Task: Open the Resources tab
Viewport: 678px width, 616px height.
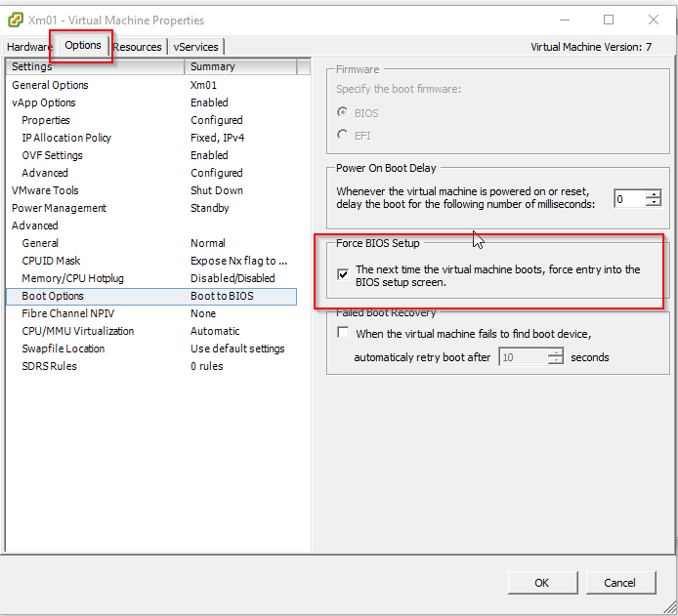Action: click(138, 47)
